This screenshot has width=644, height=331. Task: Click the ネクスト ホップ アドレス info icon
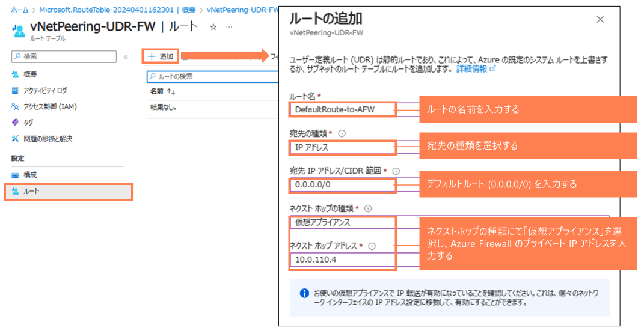click(x=372, y=246)
